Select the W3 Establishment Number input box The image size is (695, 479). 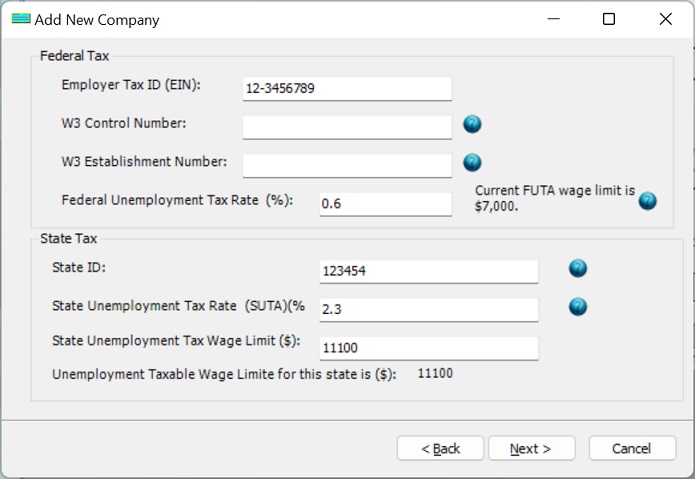coord(347,165)
